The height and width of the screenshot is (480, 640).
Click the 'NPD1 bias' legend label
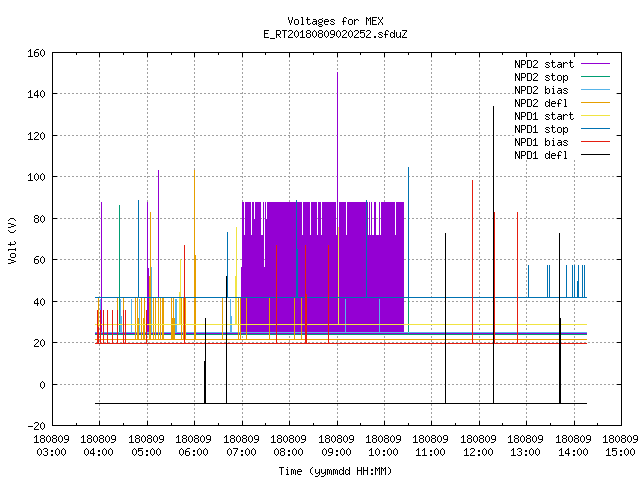(x=541, y=142)
